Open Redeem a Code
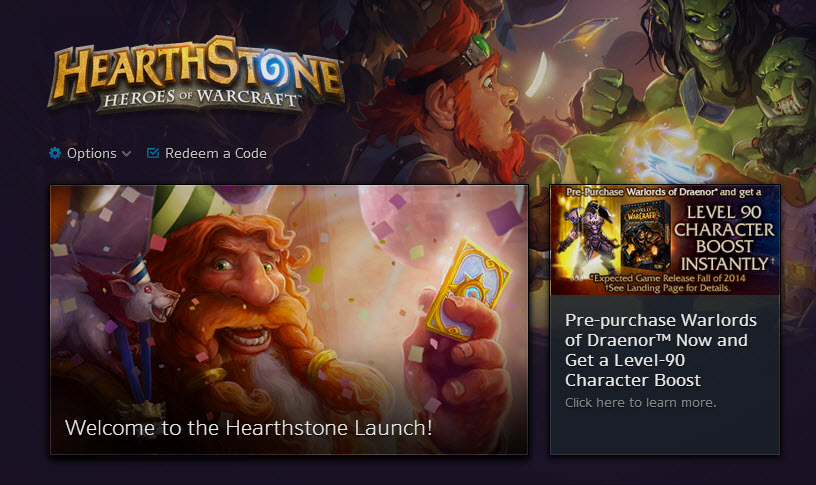 (x=215, y=153)
